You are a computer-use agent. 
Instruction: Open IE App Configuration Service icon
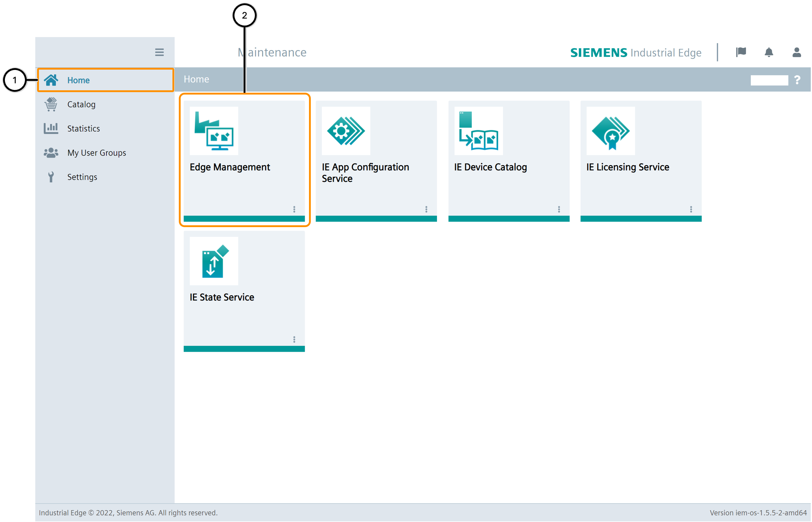[x=346, y=131]
